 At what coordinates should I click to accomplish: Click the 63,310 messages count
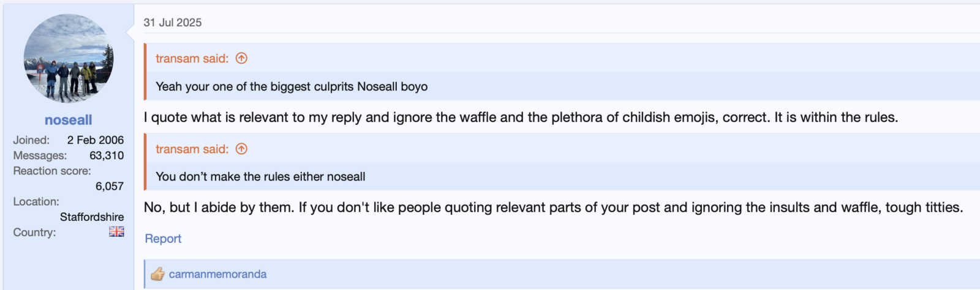107,155
